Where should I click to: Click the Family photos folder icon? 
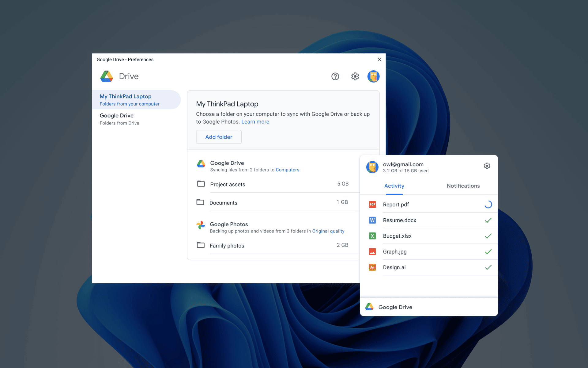pyautogui.click(x=201, y=245)
